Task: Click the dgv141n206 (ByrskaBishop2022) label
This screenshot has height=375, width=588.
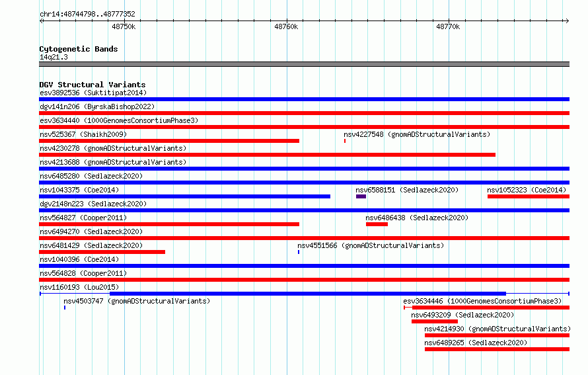Action: 97,106
